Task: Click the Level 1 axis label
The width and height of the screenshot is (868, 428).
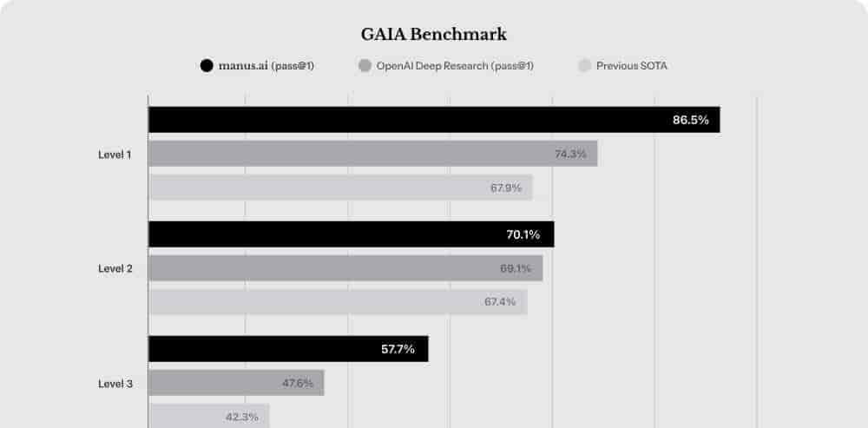Action: click(115, 155)
